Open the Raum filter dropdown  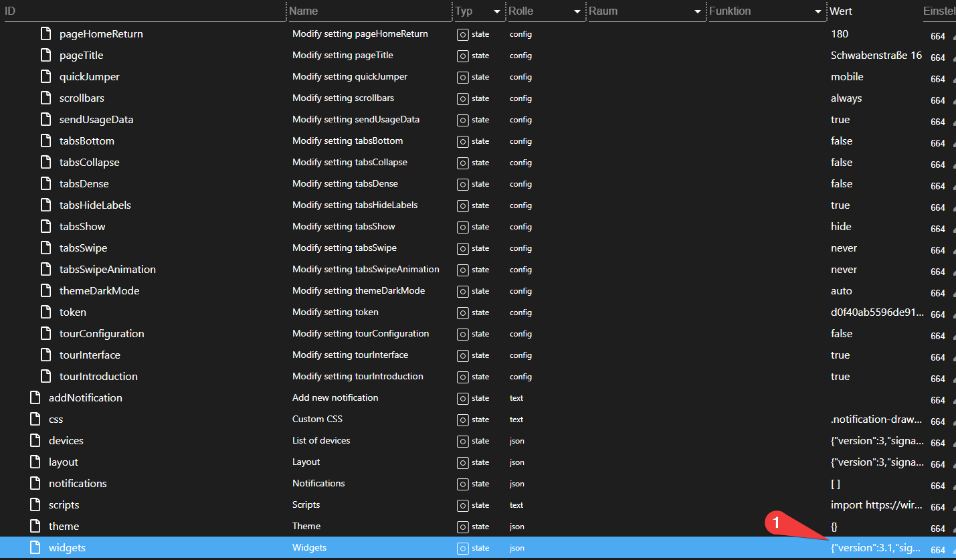tap(697, 11)
